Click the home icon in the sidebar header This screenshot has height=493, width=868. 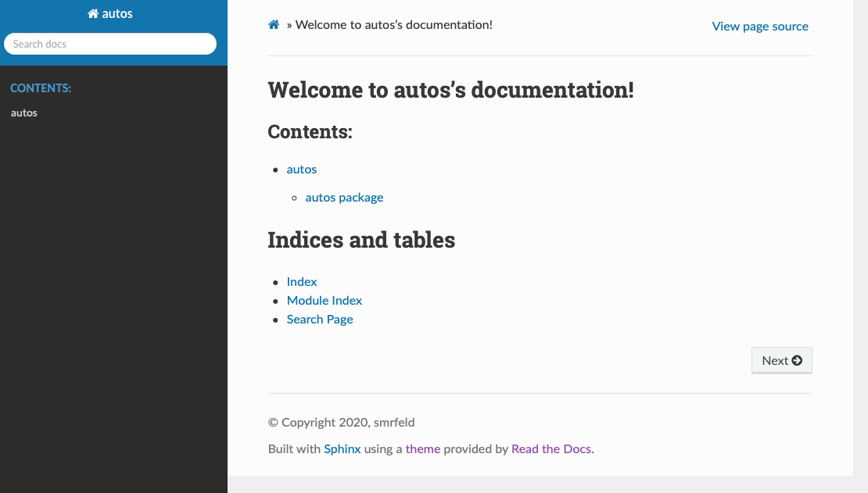click(93, 14)
